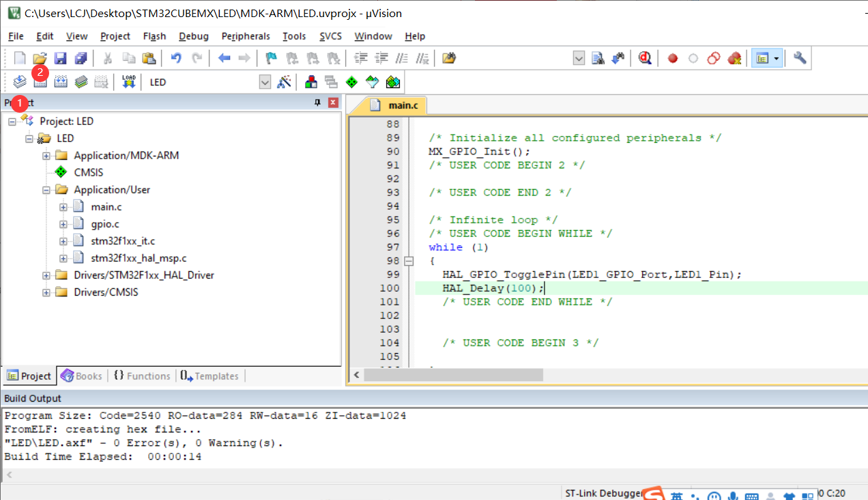Image resolution: width=868 pixels, height=500 pixels.
Task: Open the SVCS menu
Action: tap(331, 36)
